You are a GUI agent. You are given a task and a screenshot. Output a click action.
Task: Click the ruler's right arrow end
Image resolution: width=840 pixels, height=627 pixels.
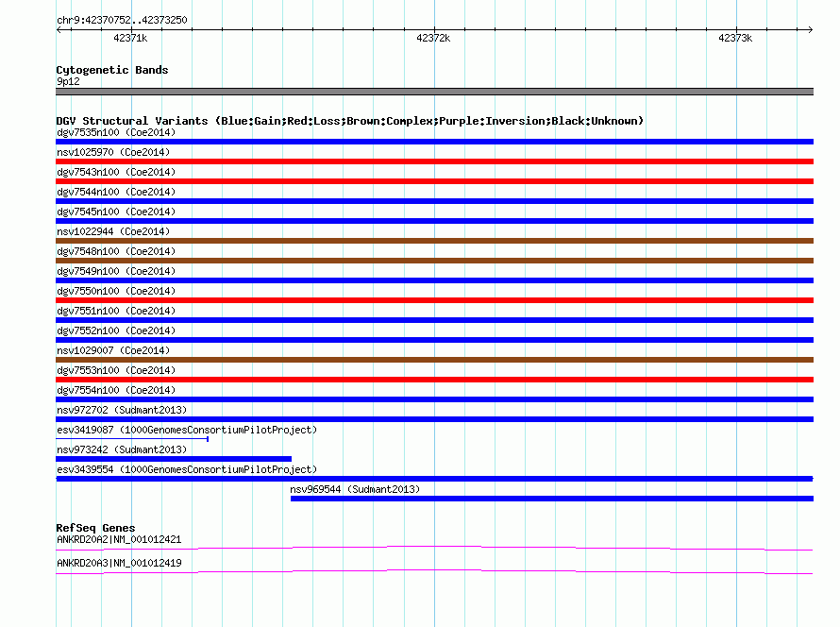coord(810,29)
